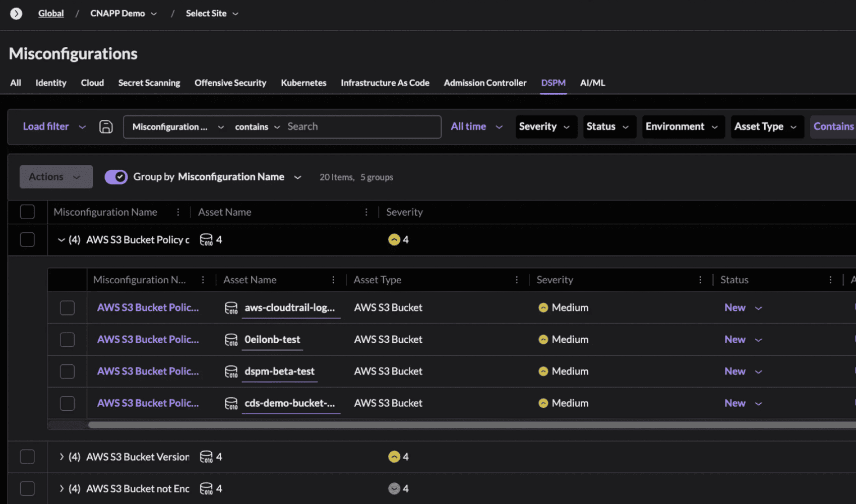Viewport: 856px width, 504px height.
Task: Check the aws-cloudtrail-log row checkbox
Action: [x=67, y=307]
